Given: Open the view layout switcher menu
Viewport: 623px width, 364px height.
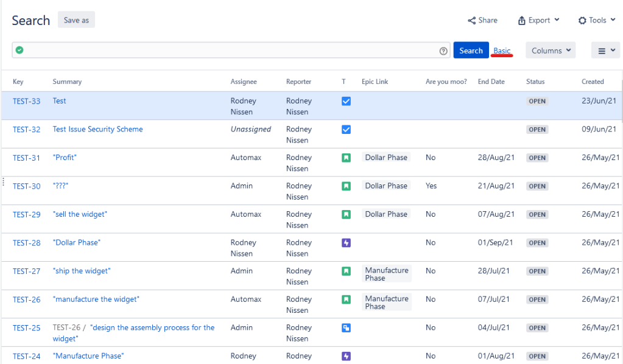Looking at the screenshot, I should point(605,51).
